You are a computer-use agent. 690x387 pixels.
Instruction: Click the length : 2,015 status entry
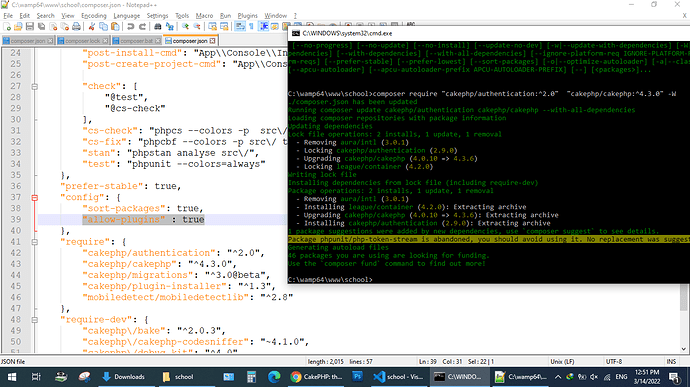pos(326,361)
